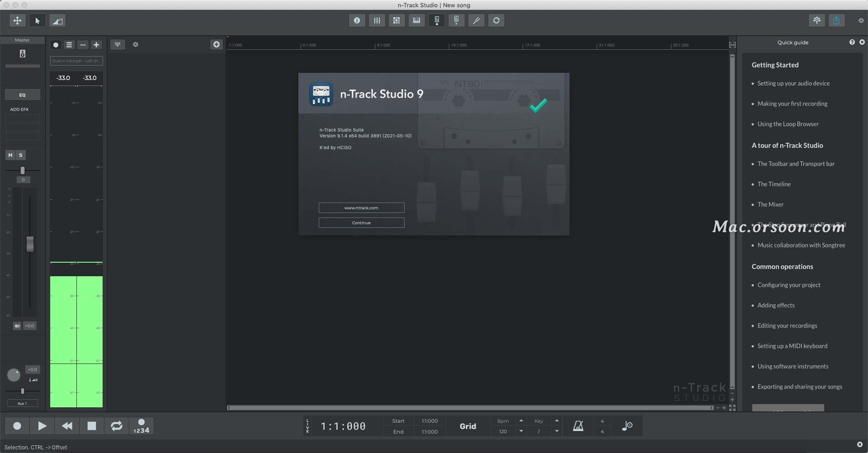Open 'Adding effects' guide topic

pos(776,306)
